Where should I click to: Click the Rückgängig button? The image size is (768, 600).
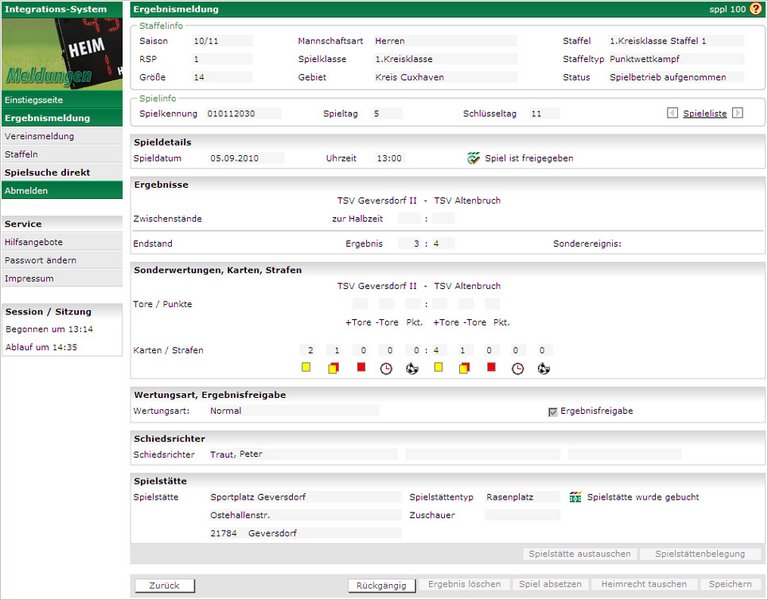(381, 585)
